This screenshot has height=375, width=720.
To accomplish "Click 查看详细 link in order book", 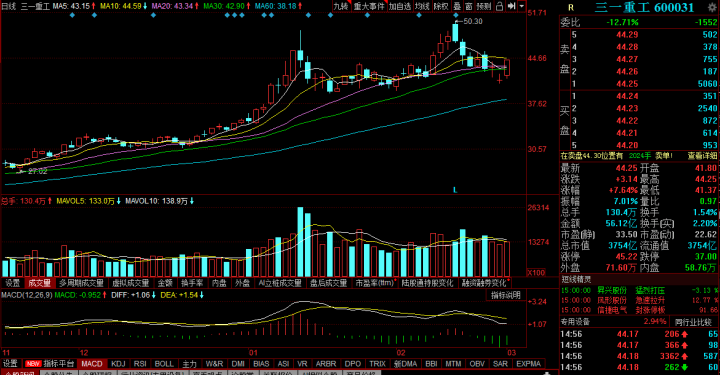I will 702,156.
